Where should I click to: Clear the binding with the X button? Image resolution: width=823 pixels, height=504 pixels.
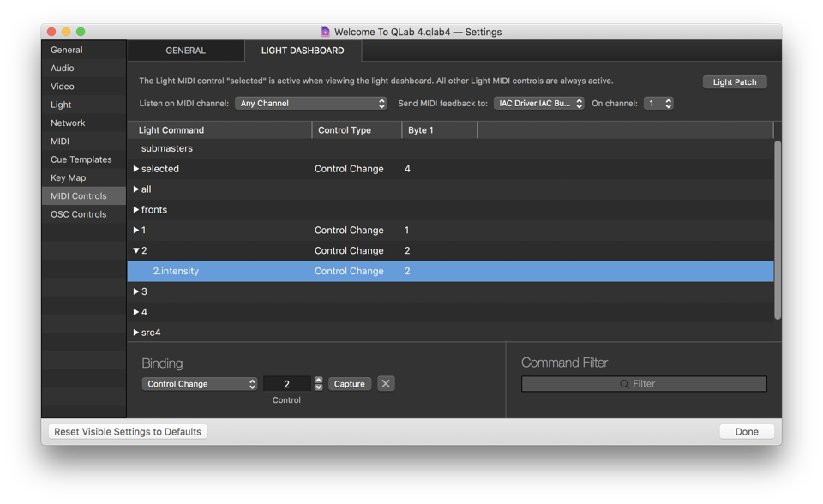tap(386, 384)
